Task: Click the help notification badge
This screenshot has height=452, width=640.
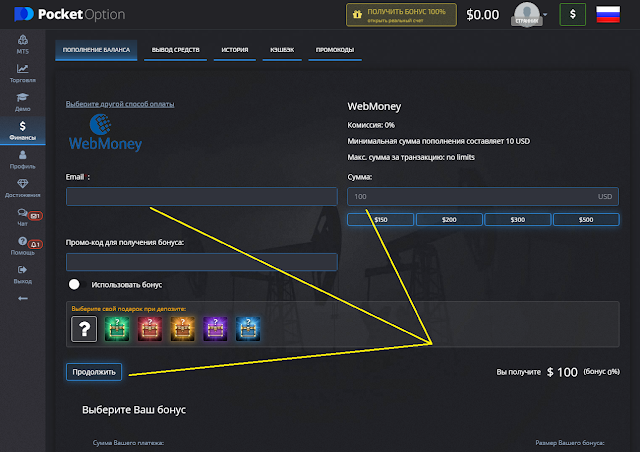Action: 35,244
